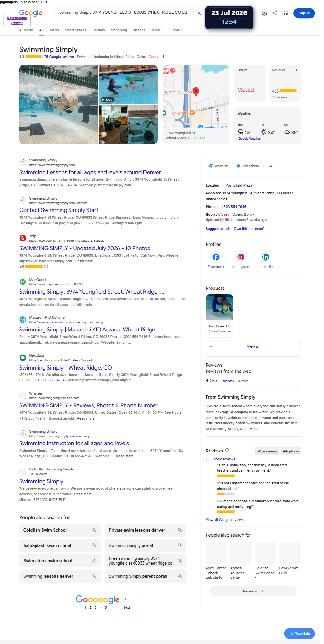324x644 pixels.
Task: Search icon beside Swim otters swim school
Action: click(x=94, y=561)
